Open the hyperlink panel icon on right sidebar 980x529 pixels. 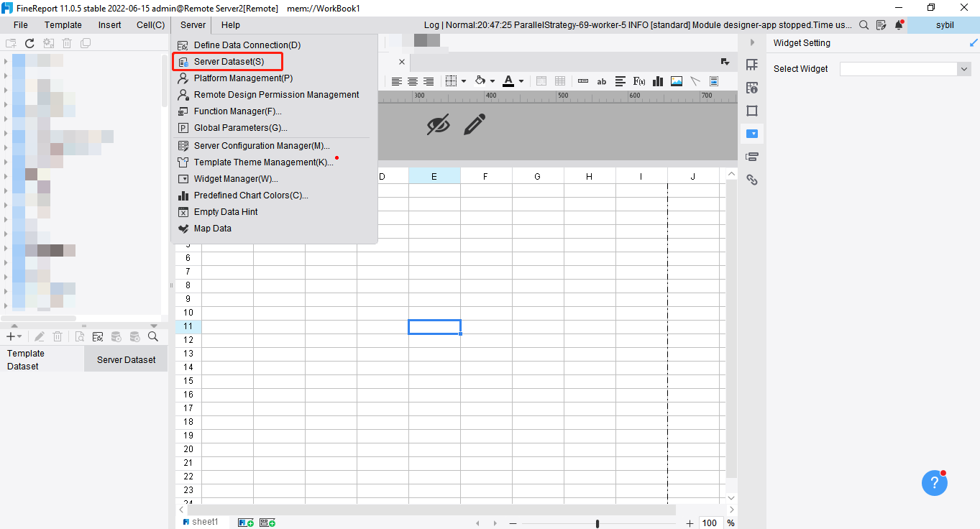pos(752,180)
